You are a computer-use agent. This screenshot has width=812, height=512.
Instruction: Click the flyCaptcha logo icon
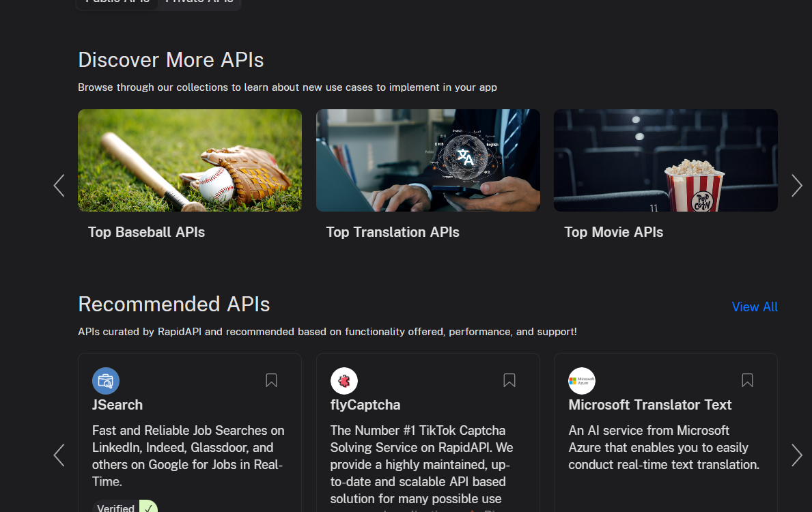click(344, 381)
